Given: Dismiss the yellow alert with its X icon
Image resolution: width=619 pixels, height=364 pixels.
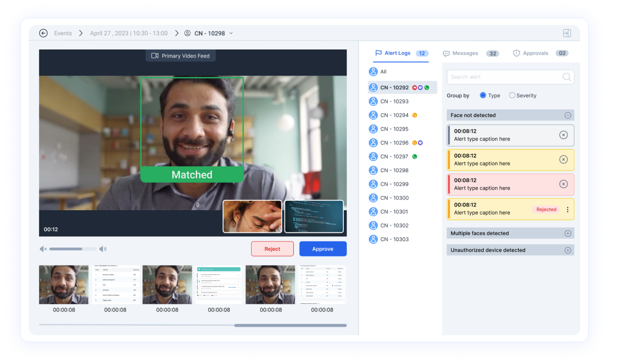Looking at the screenshot, I should click(x=563, y=159).
